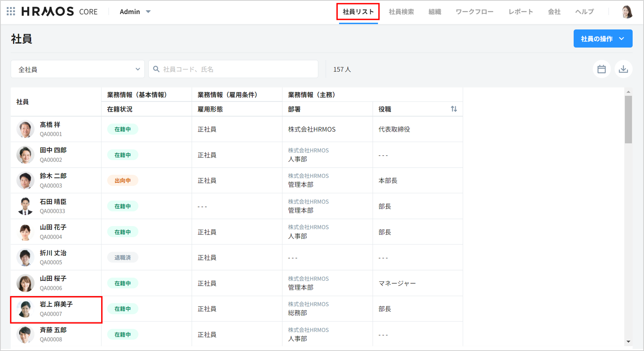Open the ヘルプ menu item

pyautogui.click(x=584, y=12)
